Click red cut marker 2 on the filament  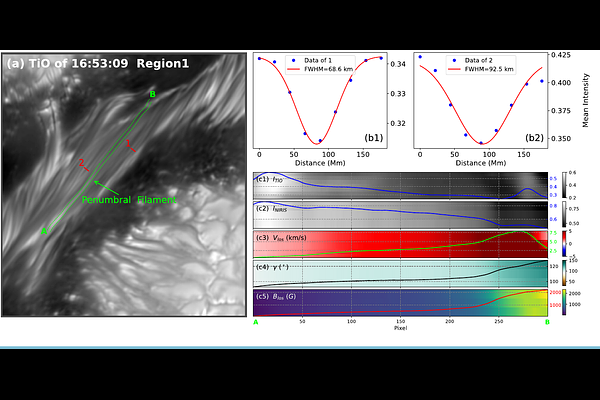(84, 162)
